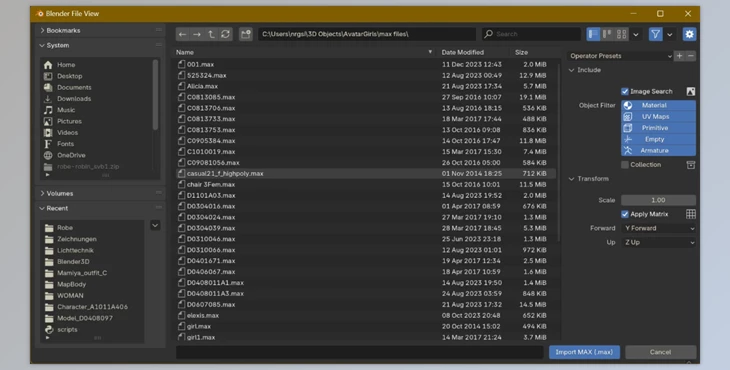Open Up axis dropdown
This screenshot has height=370, width=730.
[658, 242]
